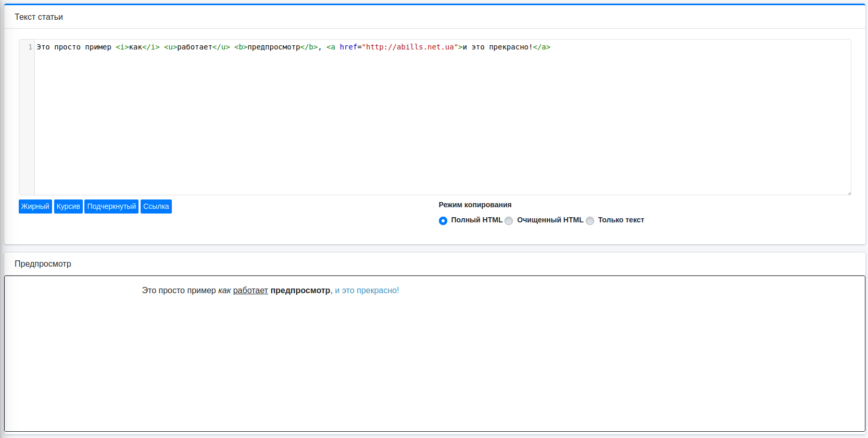Click the Жирный formatting button
Viewport: 868px width, 438px height.
[35, 207]
